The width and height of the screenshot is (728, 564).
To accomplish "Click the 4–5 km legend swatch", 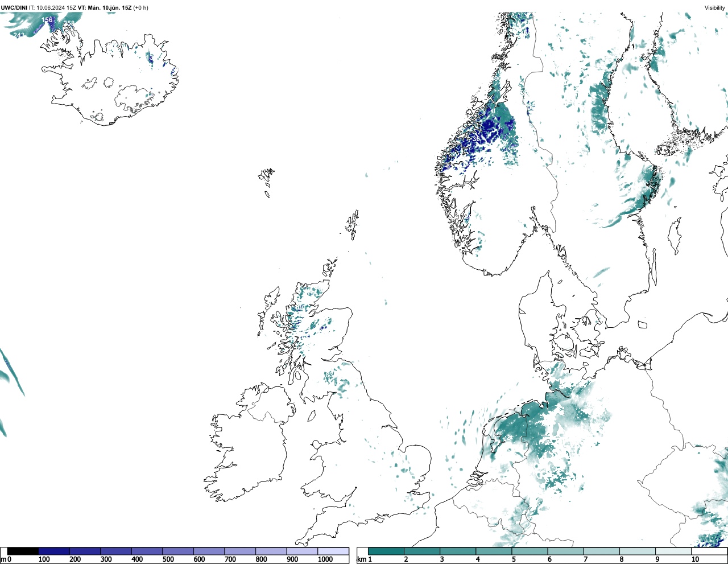I will pos(494,551).
